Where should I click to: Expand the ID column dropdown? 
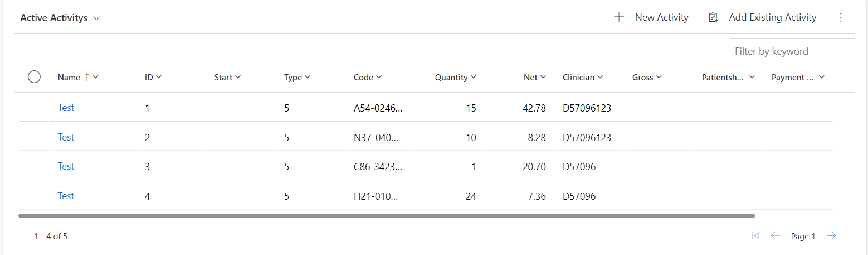tap(159, 78)
